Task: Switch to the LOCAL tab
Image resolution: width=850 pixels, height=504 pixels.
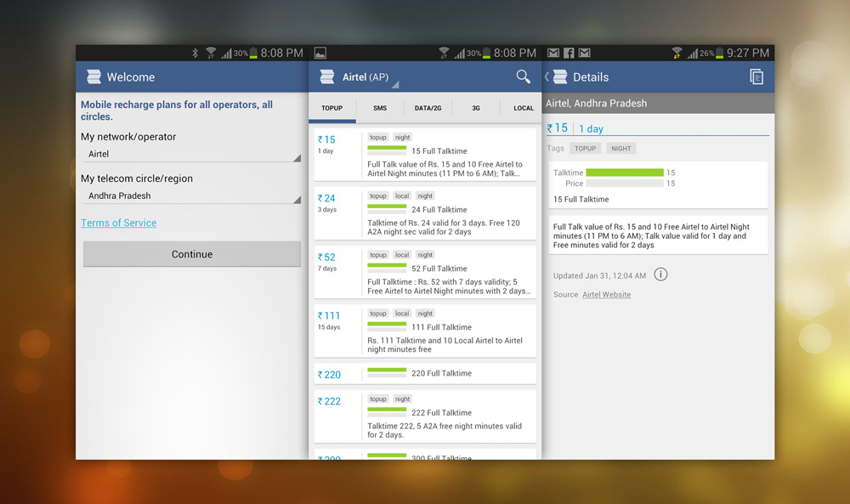Action: pos(521,108)
